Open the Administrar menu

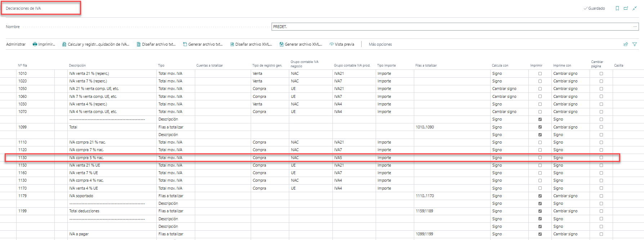(x=16, y=44)
